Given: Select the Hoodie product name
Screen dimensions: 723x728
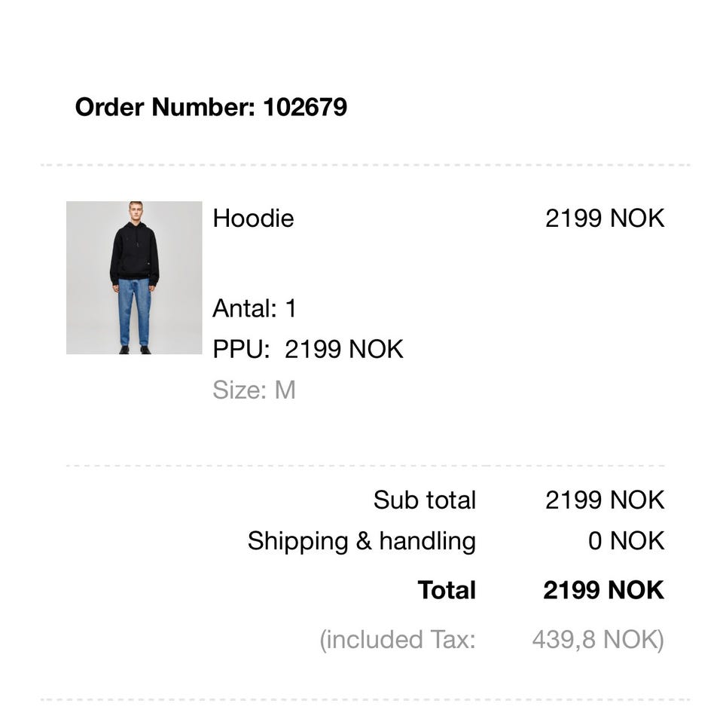Looking at the screenshot, I should (253, 219).
